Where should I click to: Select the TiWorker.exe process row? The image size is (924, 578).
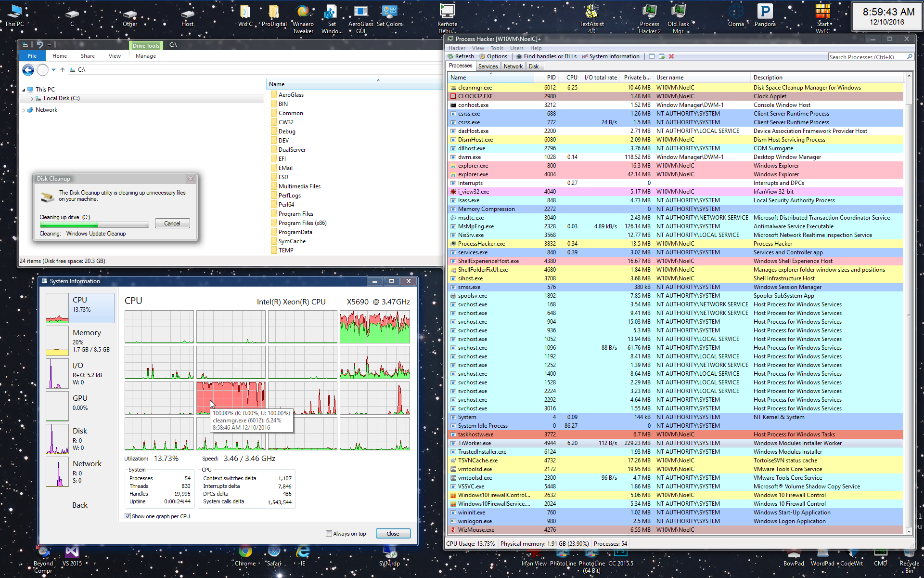coord(675,443)
